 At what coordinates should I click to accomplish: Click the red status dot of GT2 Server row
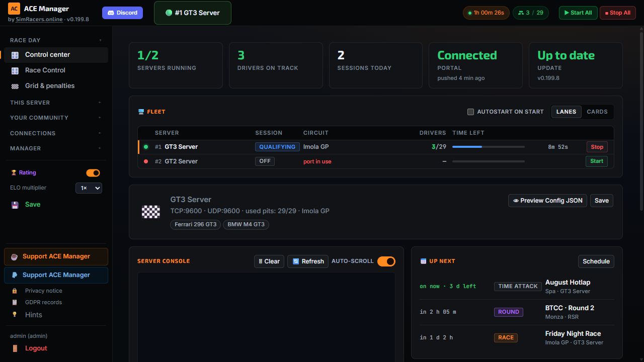146,161
